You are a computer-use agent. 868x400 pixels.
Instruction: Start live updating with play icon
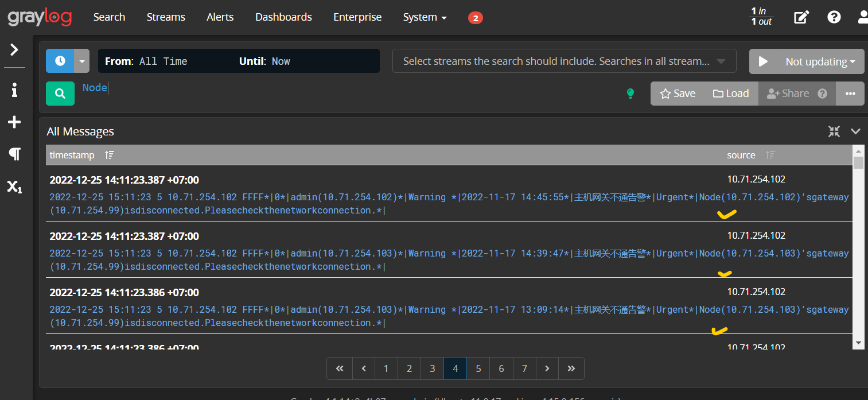[x=763, y=61]
